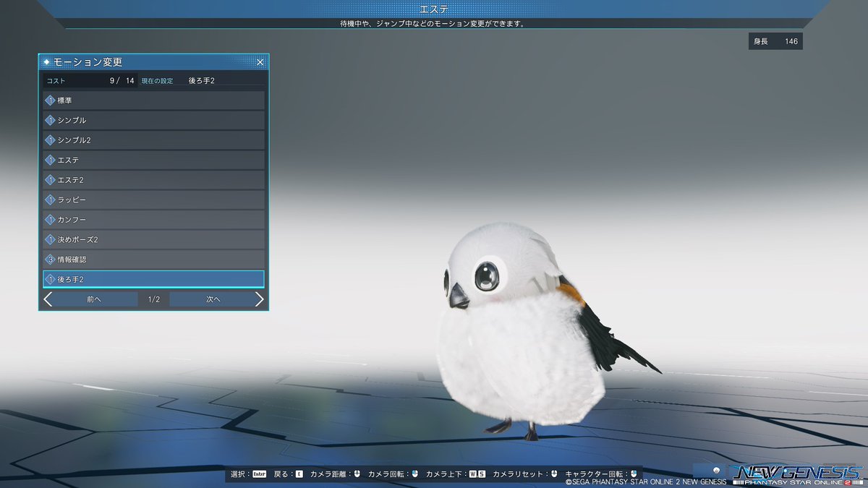Click the 1/2 page indicator
This screenshot has height=488, width=868.
[x=154, y=299]
